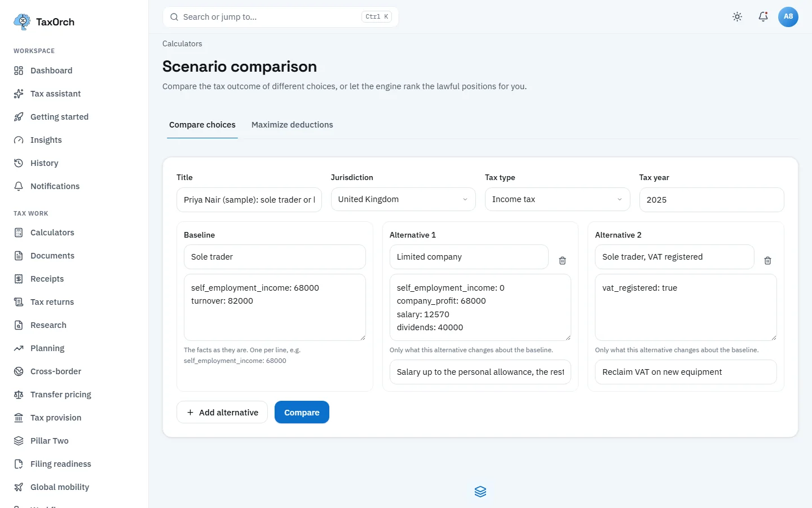
Task: Switch to Maximize deductions tab
Action: [292, 125]
